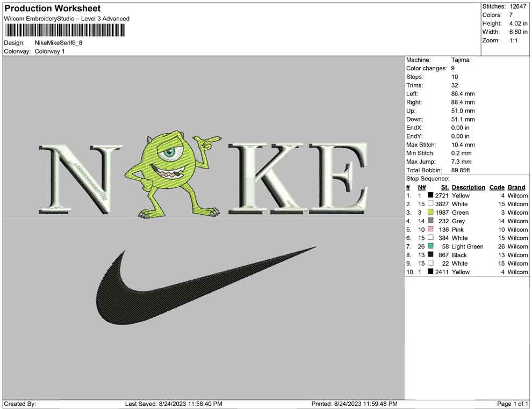Click the Zoom value 1:1

[x=514, y=40]
